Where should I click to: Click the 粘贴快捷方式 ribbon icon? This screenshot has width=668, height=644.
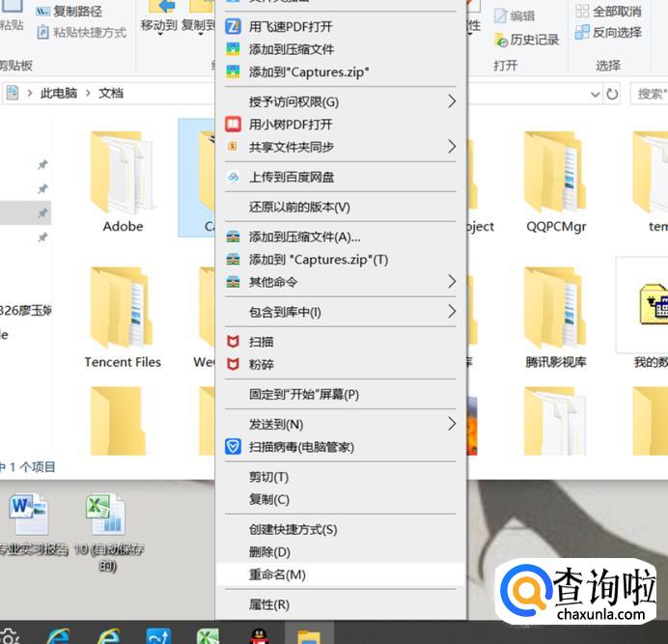point(42,33)
